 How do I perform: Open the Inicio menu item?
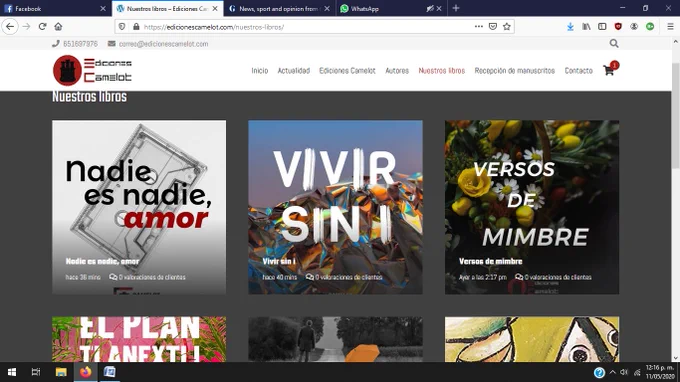(x=260, y=71)
